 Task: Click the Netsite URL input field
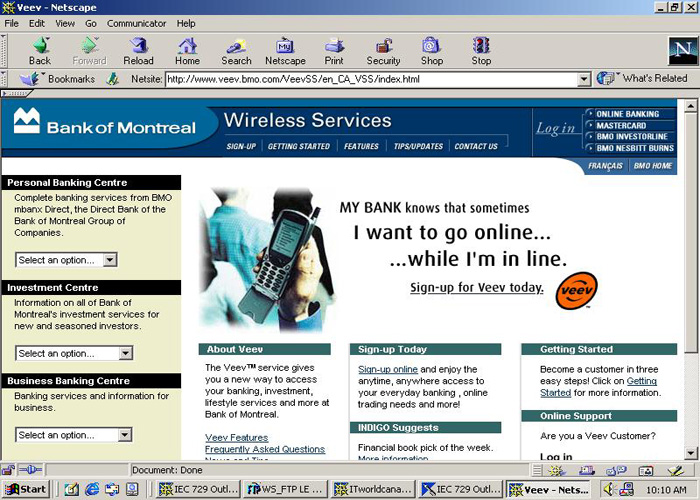coord(372,79)
